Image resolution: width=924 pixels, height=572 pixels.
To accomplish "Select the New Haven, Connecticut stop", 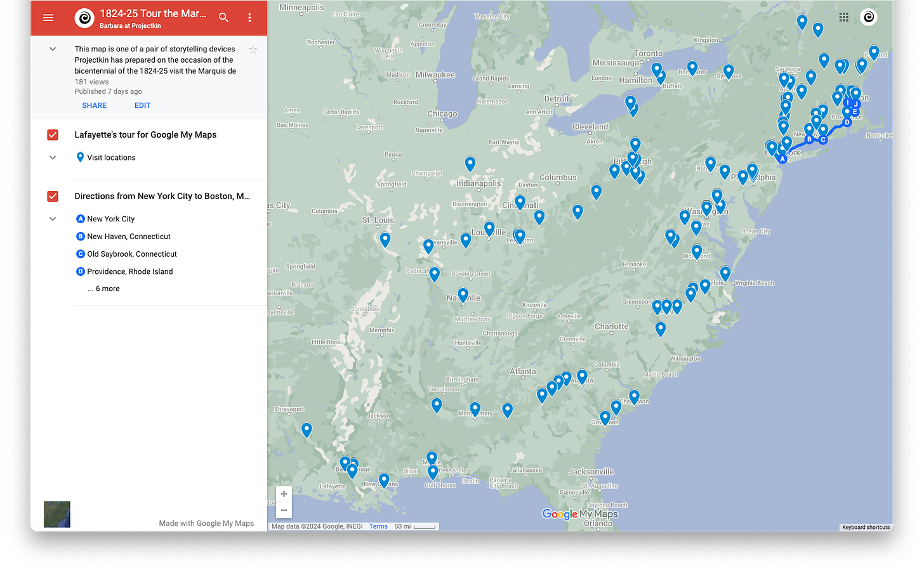I will [129, 237].
